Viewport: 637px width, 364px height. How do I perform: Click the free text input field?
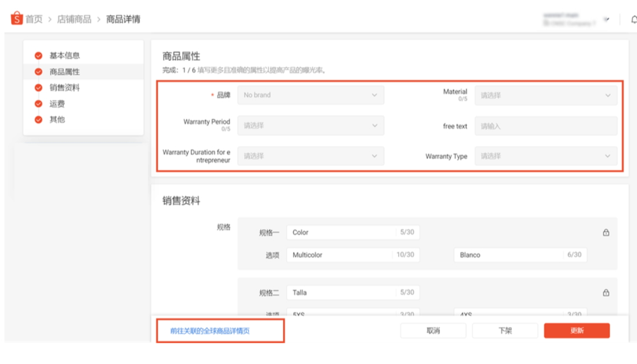pyautogui.click(x=545, y=126)
